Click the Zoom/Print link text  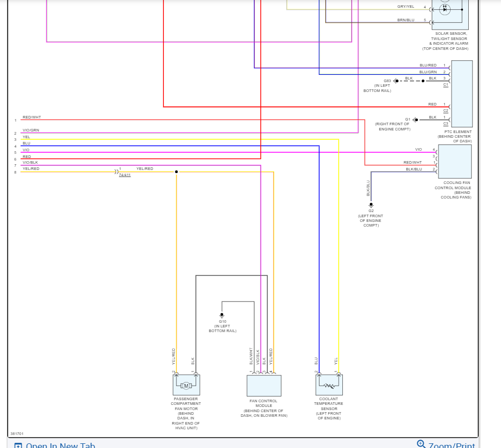coord(452,445)
